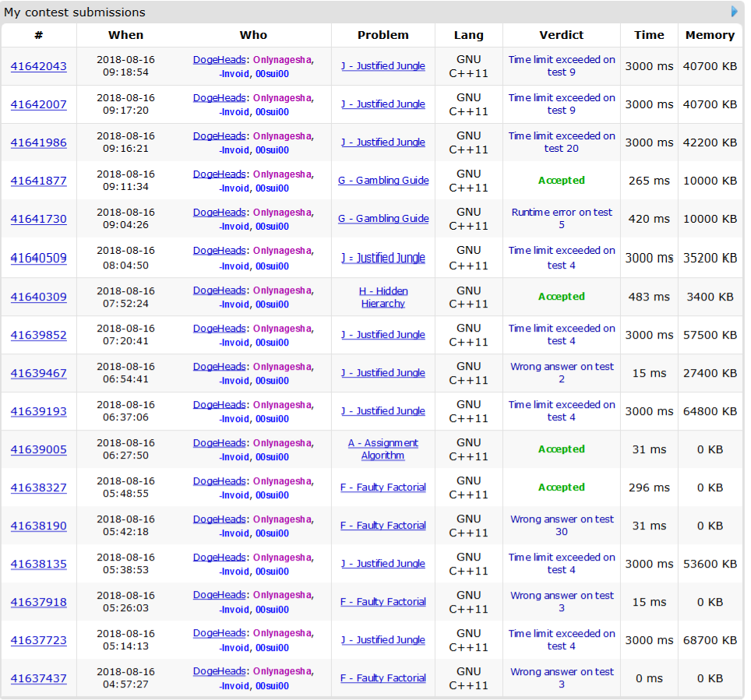This screenshot has width=751, height=700.
Task: Open J - Justified Jungle in first row
Action: pyautogui.click(x=383, y=66)
